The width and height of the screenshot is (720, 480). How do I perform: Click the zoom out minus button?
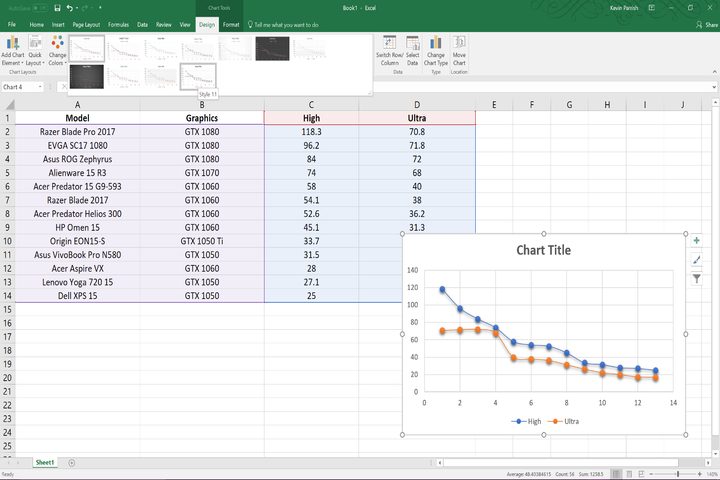[x=651, y=474]
